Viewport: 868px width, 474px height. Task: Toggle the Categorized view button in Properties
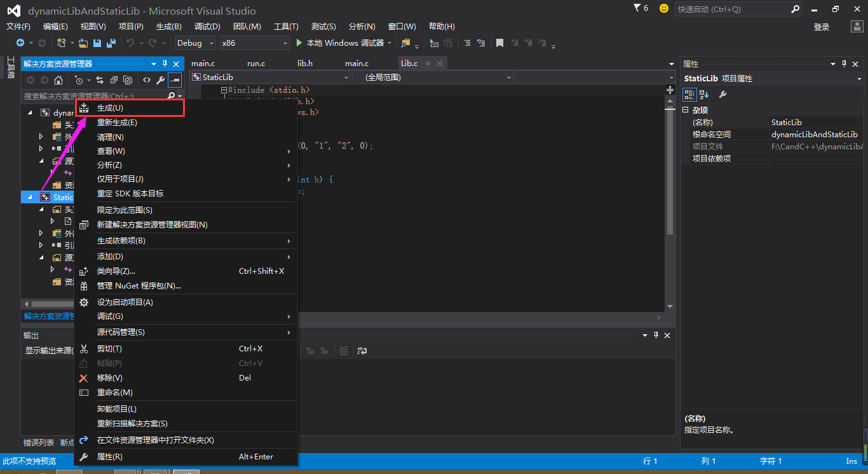(x=689, y=95)
